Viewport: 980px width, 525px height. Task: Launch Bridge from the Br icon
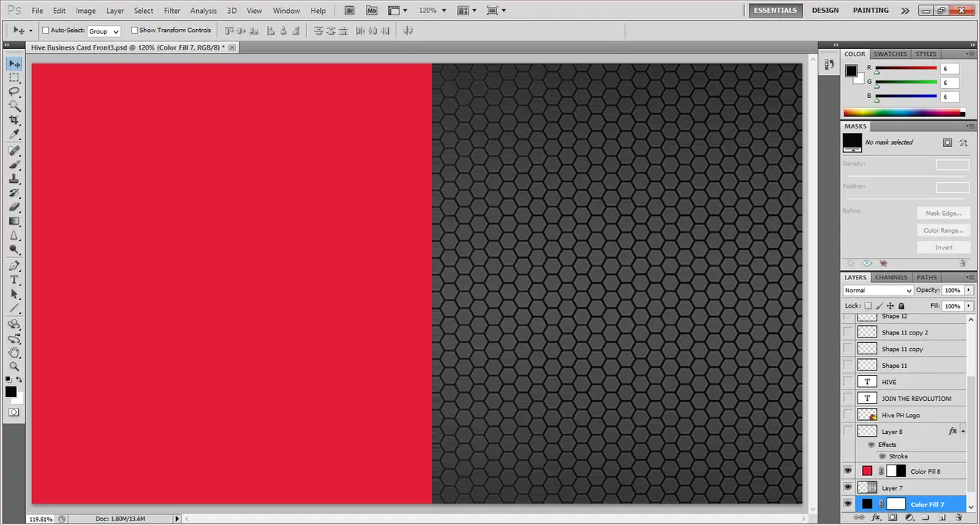(x=350, y=11)
